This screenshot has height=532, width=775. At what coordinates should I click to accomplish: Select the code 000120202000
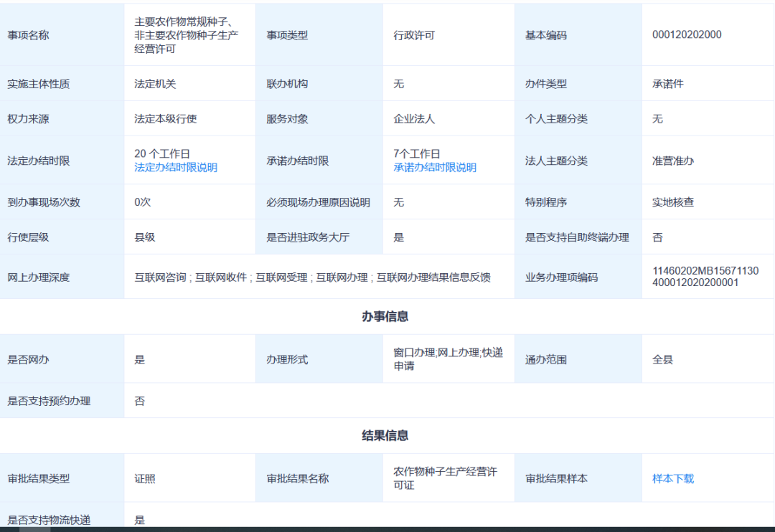687,34
